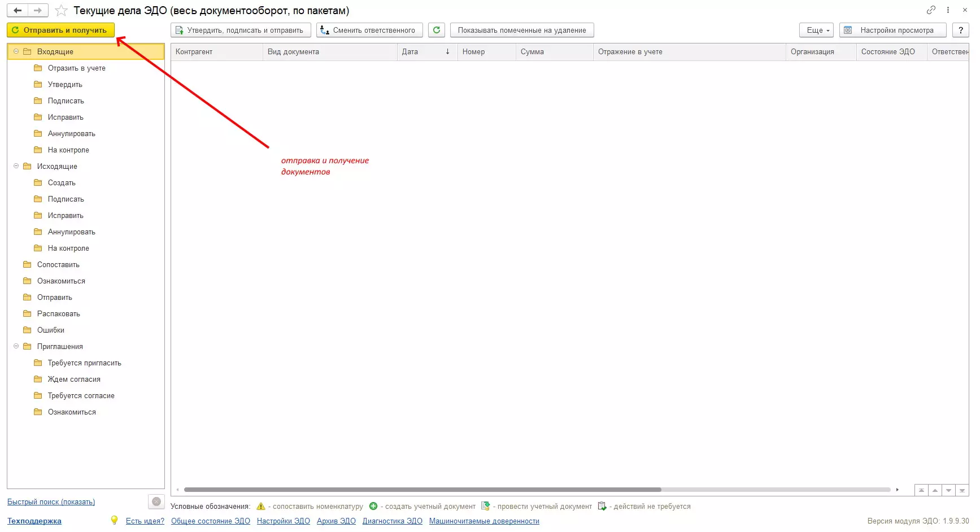980x532 pixels.
Task: Click Утвердить, подписать и отправить
Action: tap(241, 30)
